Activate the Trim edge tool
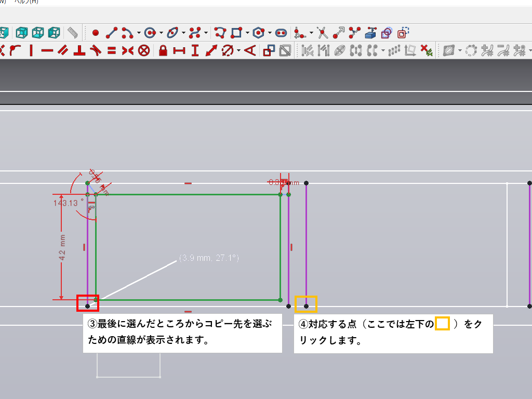The width and height of the screenshot is (532, 399). point(323,33)
